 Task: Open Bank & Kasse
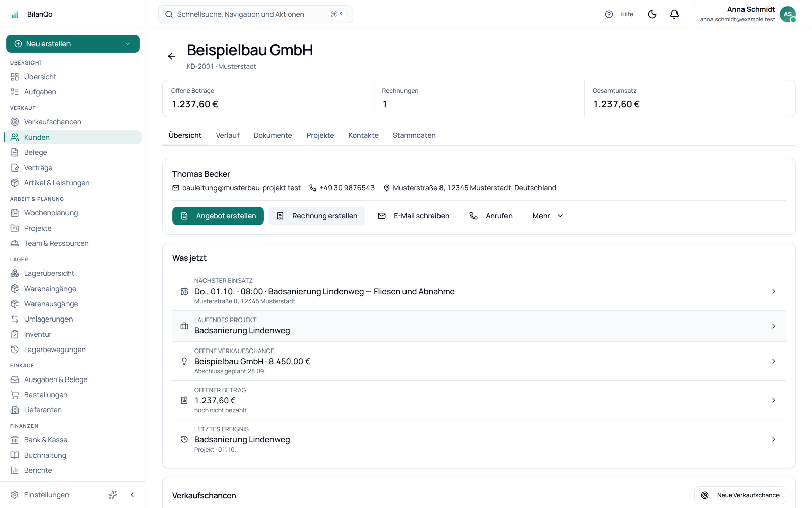(73, 440)
